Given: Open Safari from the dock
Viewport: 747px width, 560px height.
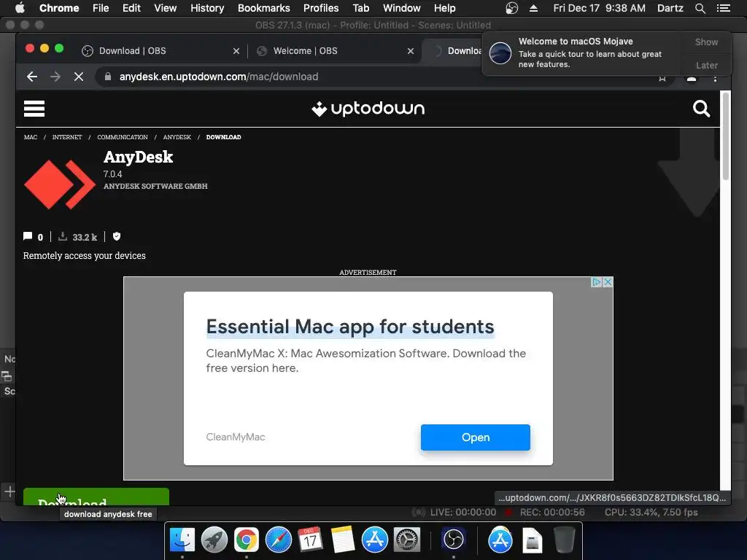Looking at the screenshot, I should click(x=278, y=540).
